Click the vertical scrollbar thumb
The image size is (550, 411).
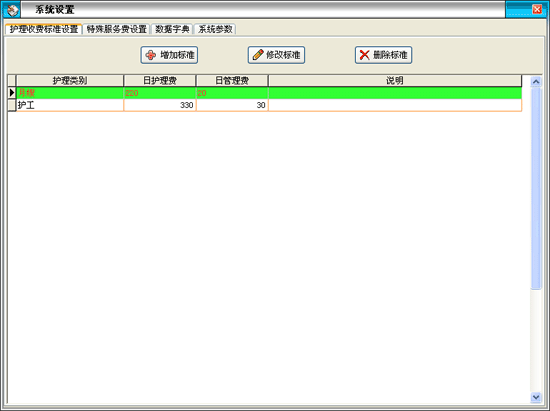tap(536, 188)
